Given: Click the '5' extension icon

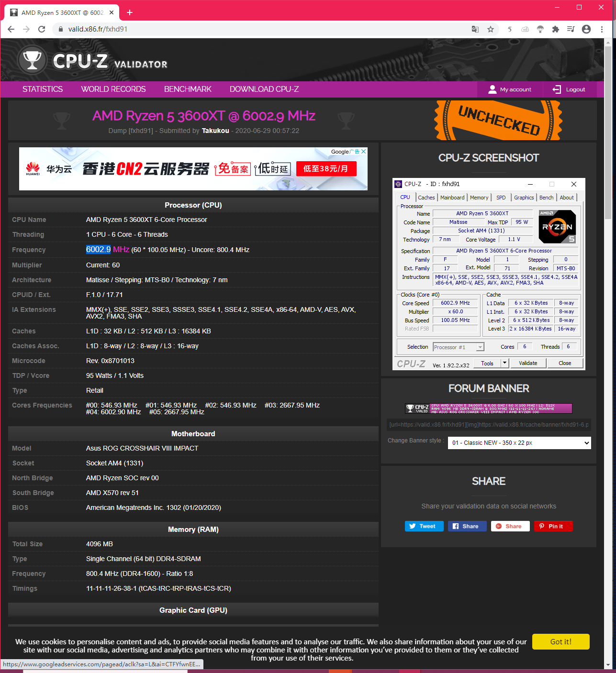Looking at the screenshot, I should pos(510,29).
